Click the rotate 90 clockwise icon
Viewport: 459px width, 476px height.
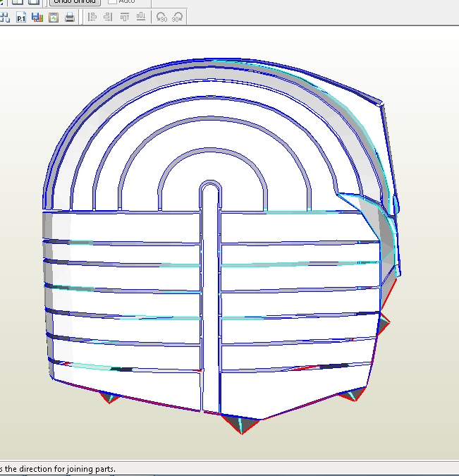(x=177, y=18)
